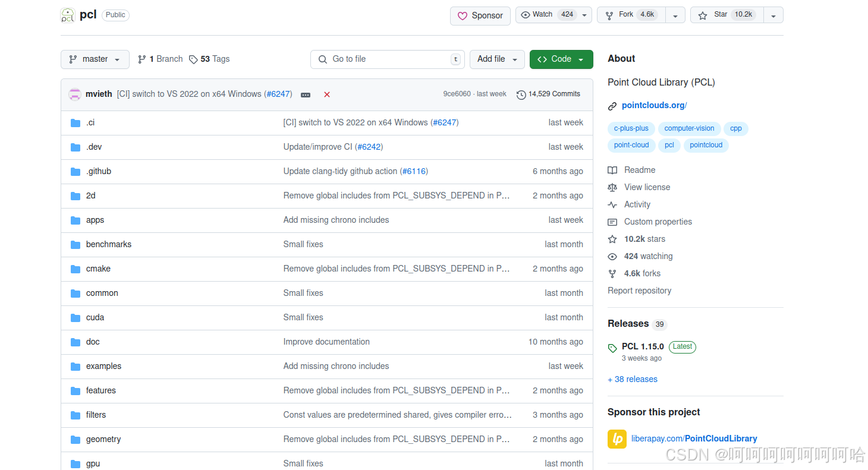View the 1 Branch link

(160, 59)
